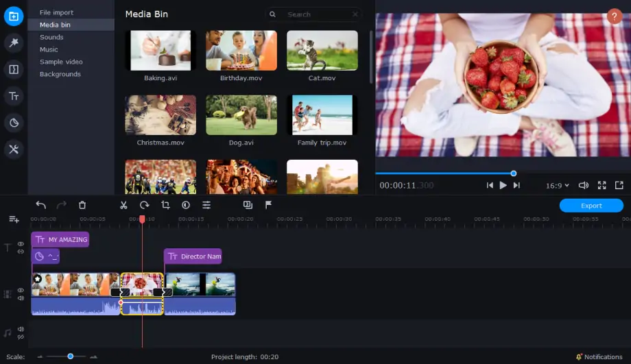Clear the media bin search field
The width and height of the screenshot is (631, 364).
pos(355,14)
